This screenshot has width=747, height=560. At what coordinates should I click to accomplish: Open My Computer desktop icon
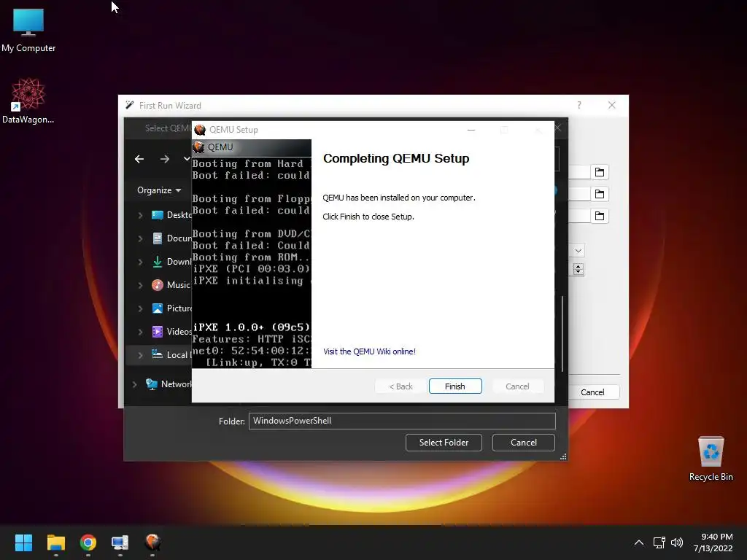pos(28,31)
